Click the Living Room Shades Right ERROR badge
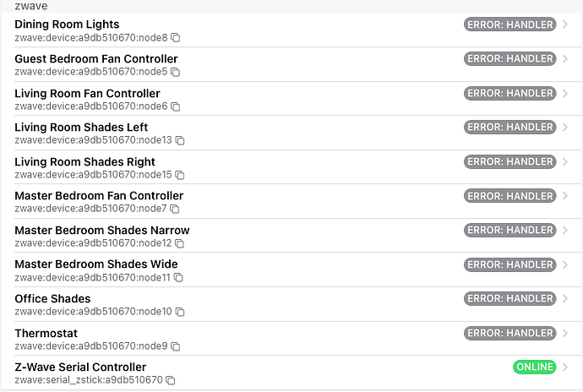The image size is (583, 392). click(x=509, y=161)
